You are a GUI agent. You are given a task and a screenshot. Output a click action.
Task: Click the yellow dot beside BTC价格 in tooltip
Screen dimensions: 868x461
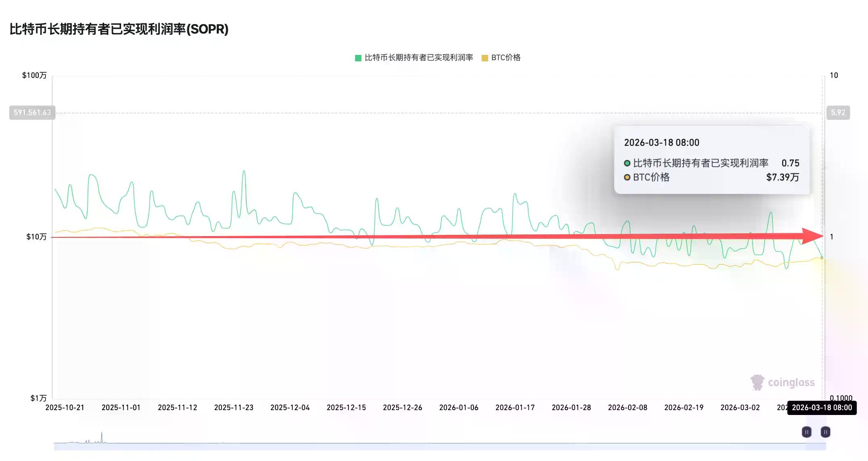(x=627, y=177)
